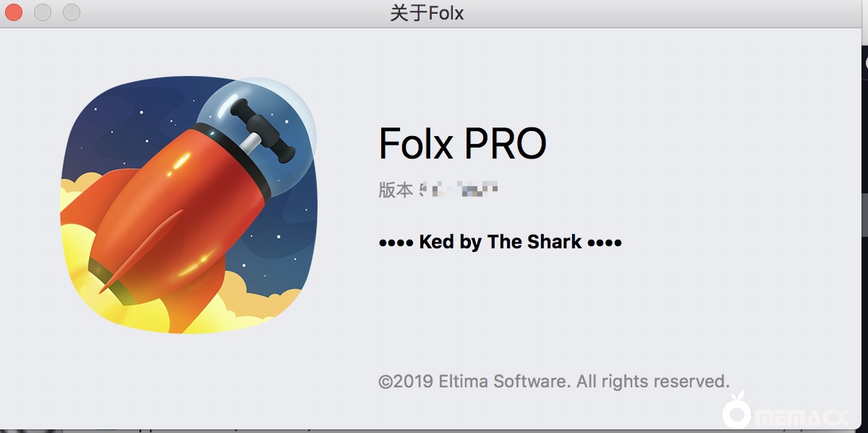Click the 版本 version label
868x433 pixels.
tap(396, 190)
